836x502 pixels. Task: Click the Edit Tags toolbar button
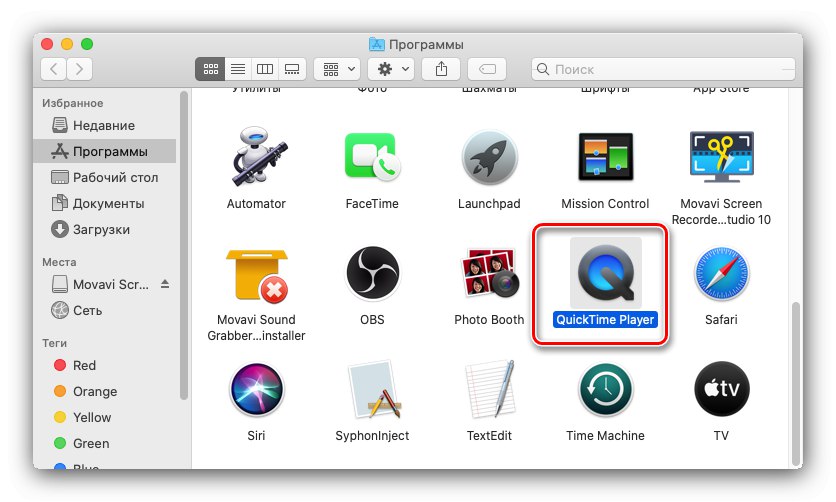point(487,69)
